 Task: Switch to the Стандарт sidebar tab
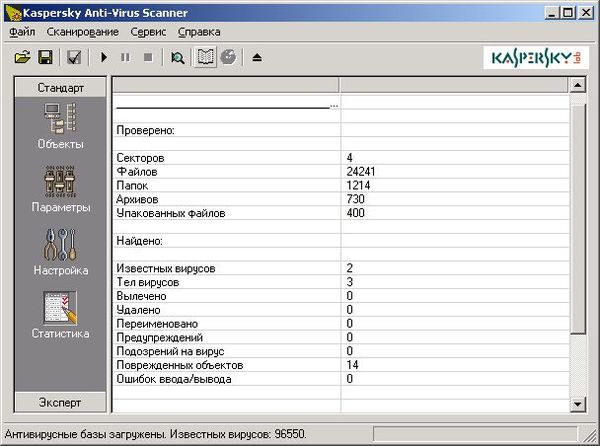click(x=60, y=88)
